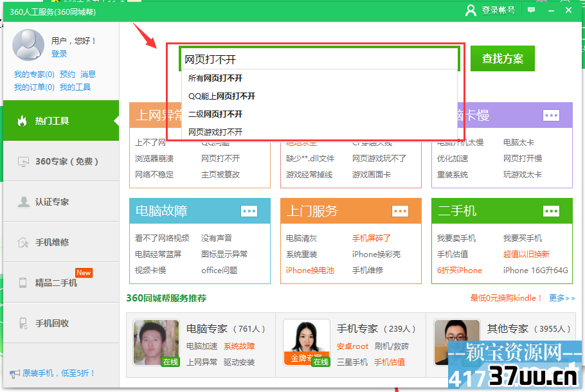Open more options in 二手机 card
Image resolution: width=585 pixels, height=392 pixels.
[x=552, y=211]
